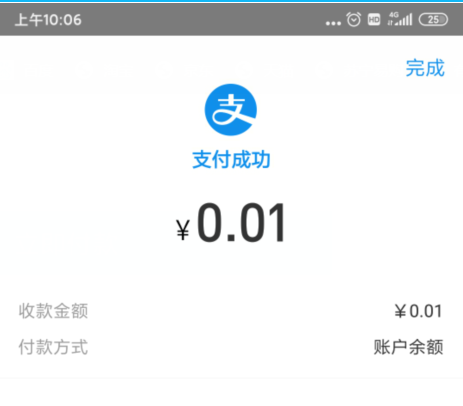This screenshot has height=406, width=463.
Task: Tap the 4G signal strength icon
Action: (x=400, y=19)
